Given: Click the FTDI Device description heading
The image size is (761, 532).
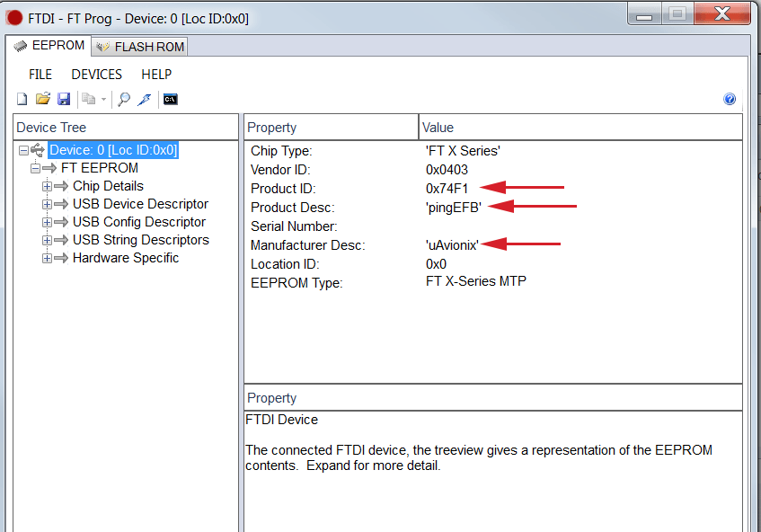Looking at the screenshot, I should [281, 420].
